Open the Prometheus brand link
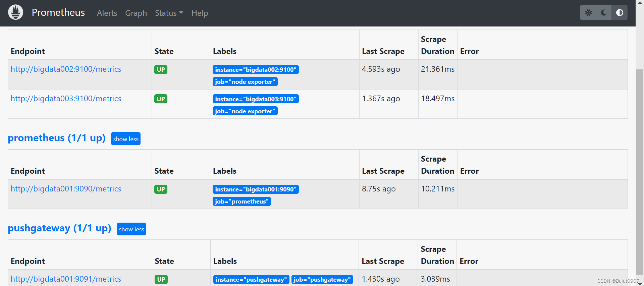Screen dimensions: 644x286 [x=58, y=12]
